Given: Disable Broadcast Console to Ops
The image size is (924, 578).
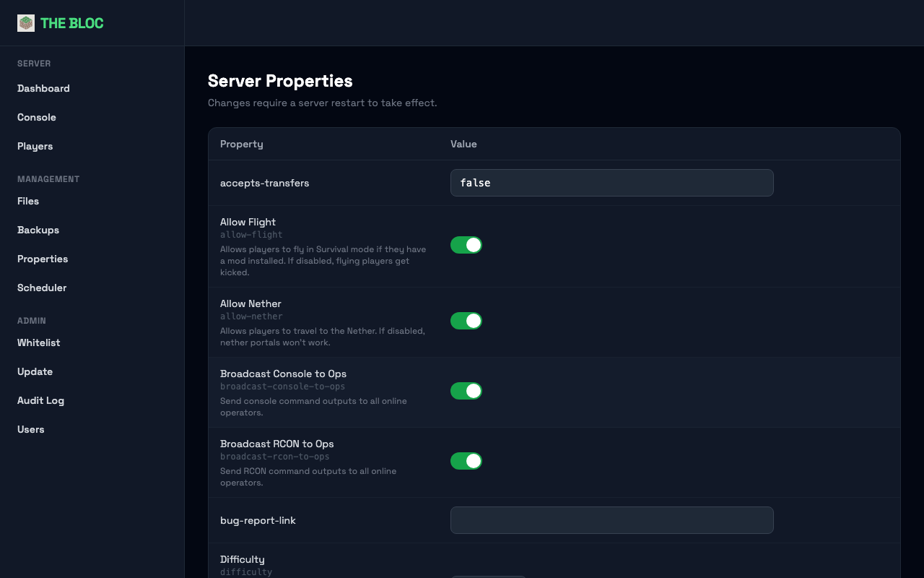Looking at the screenshot, I should tap(466, 391).
